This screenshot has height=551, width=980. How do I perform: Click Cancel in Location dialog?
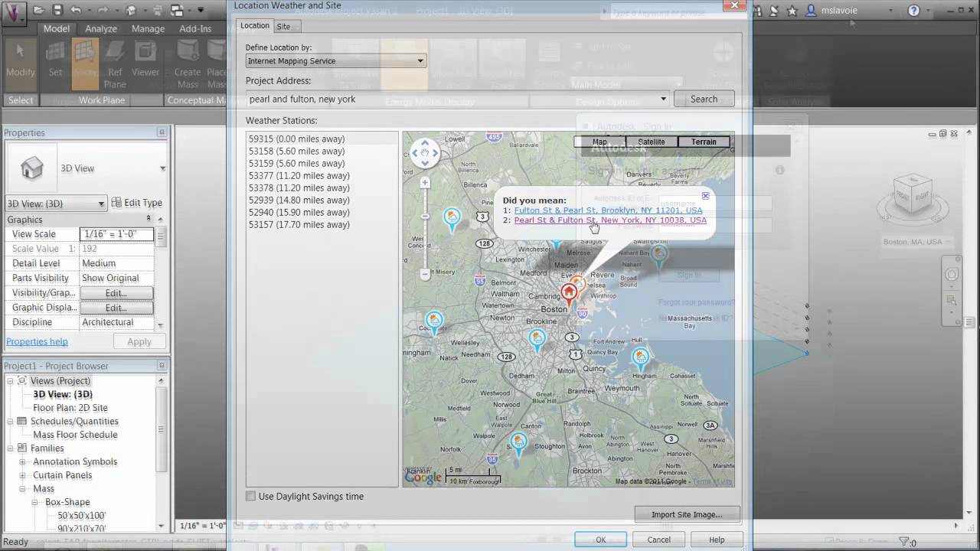(x=658, y=540)
